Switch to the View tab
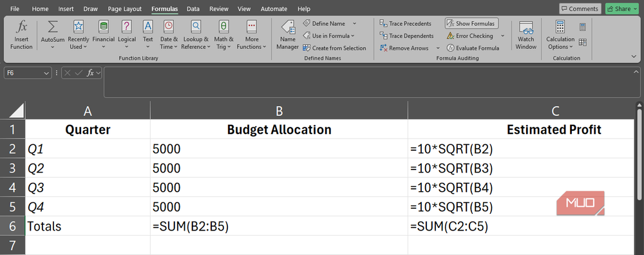 point(244,8)
